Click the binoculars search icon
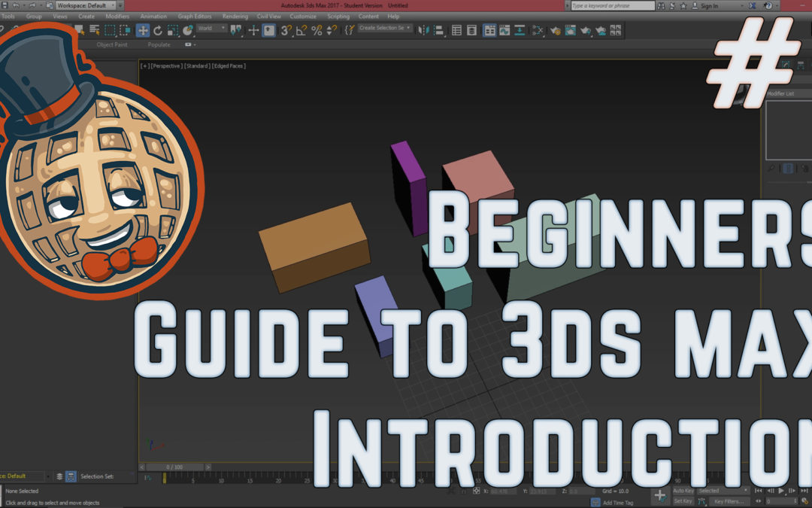The width and height of the screenshot is (812, 508). (x=661, y=6)
